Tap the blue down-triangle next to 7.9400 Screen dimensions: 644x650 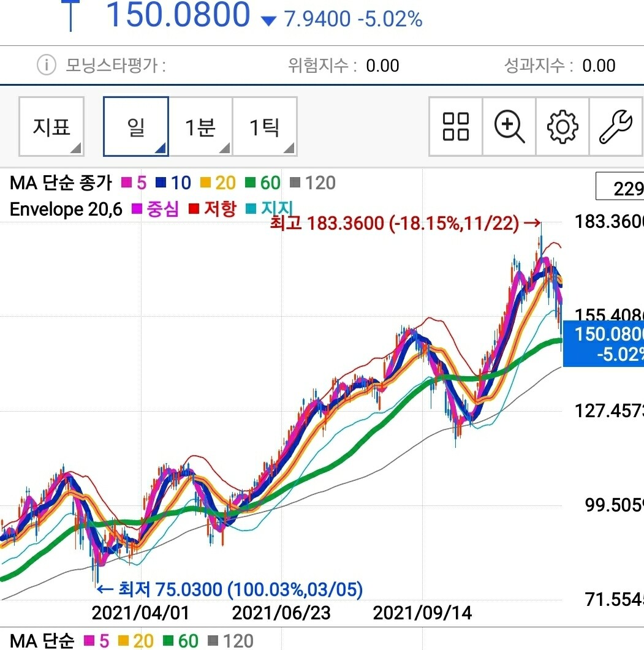click(x=269, y=21)
